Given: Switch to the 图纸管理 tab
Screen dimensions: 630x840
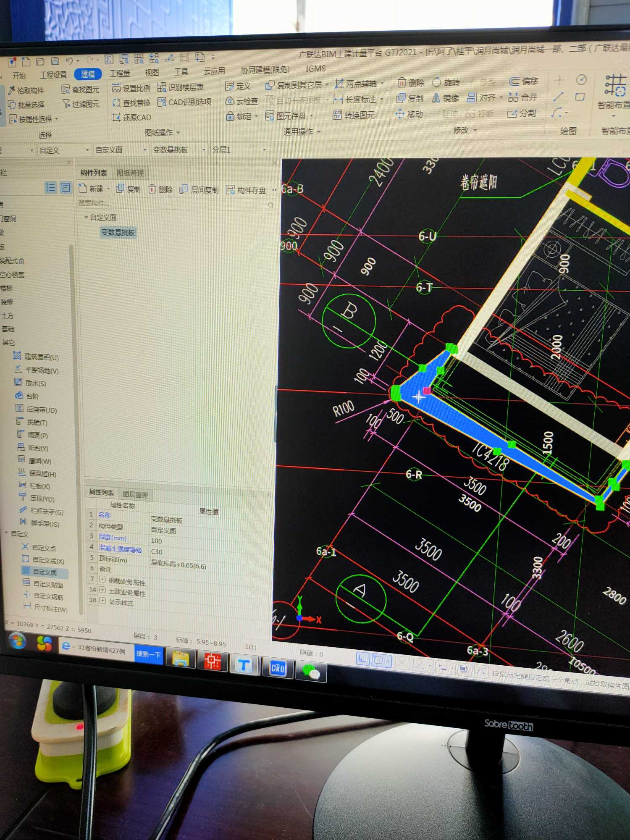Looking at the screenshot, I should pos(130,173).
